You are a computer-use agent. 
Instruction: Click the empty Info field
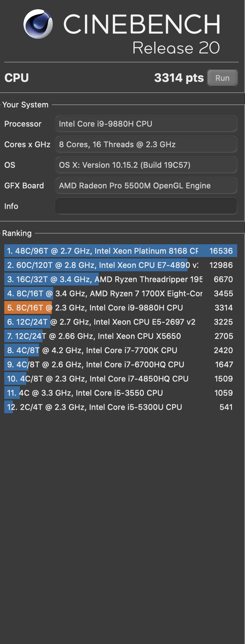click(146, 206)
